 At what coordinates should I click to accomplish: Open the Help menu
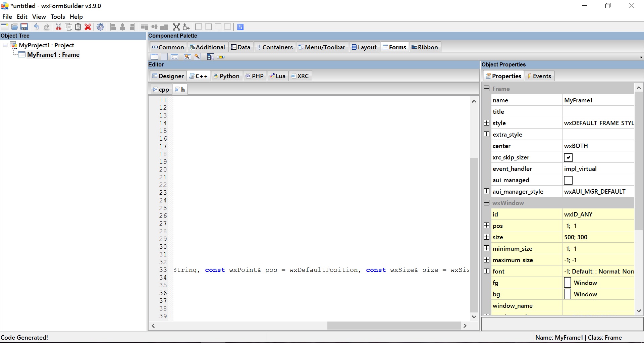pyautogui.click(x=76, y=16)
